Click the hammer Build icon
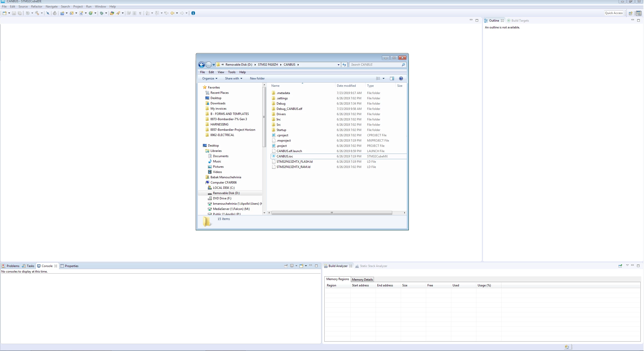 (37, 13)
